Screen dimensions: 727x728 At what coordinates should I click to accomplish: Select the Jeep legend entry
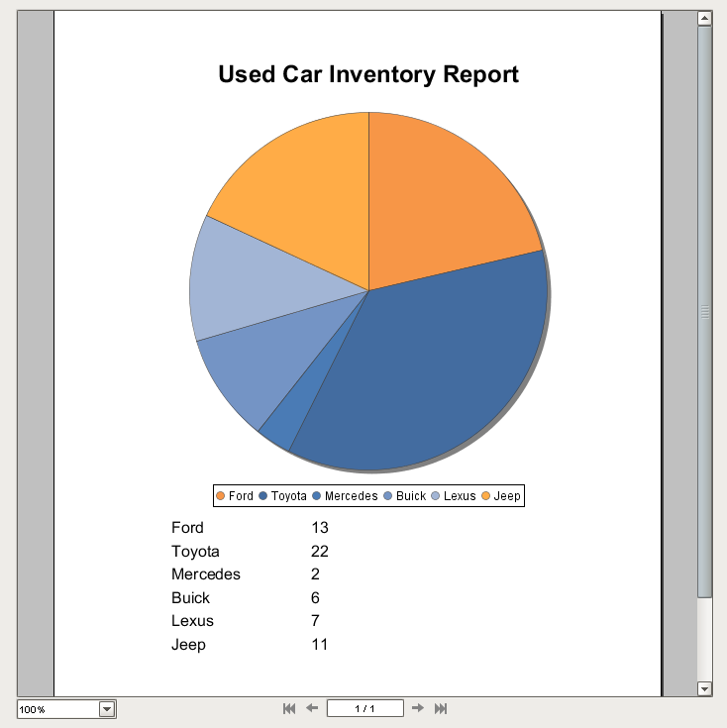(x=501, y=496)
